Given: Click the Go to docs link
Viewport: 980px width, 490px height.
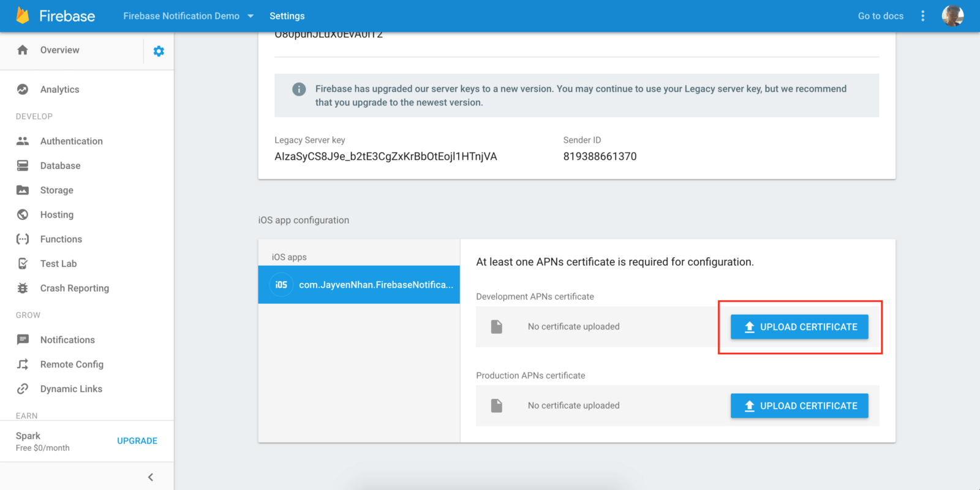Looking at the screenshot, I should point(881,16).
